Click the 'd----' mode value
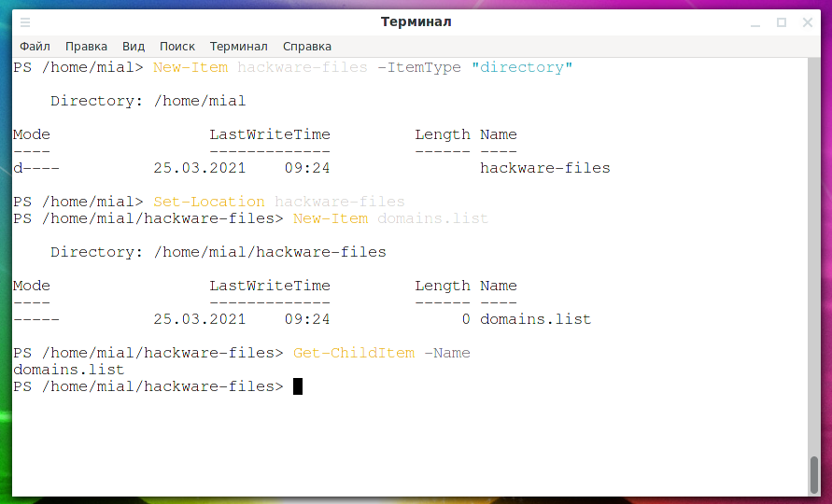832x504 pixels. pos(36,168)
